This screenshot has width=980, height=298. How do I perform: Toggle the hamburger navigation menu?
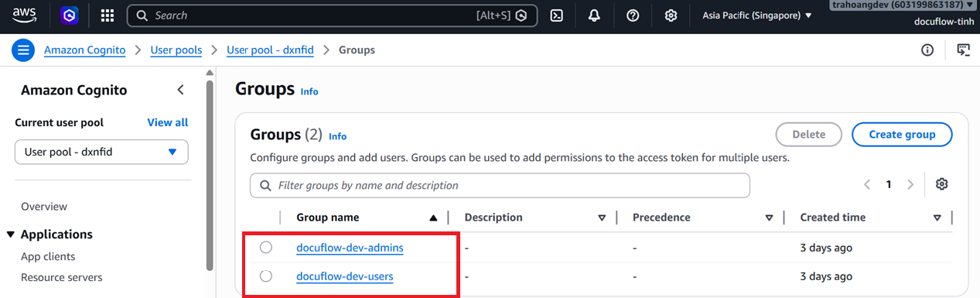pos(23,50)
